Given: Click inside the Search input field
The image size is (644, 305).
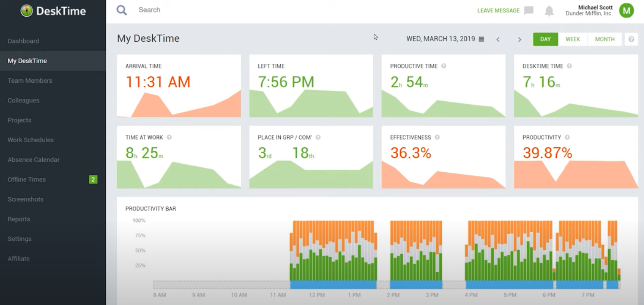Looking at the screenshot, I should 173,9.
